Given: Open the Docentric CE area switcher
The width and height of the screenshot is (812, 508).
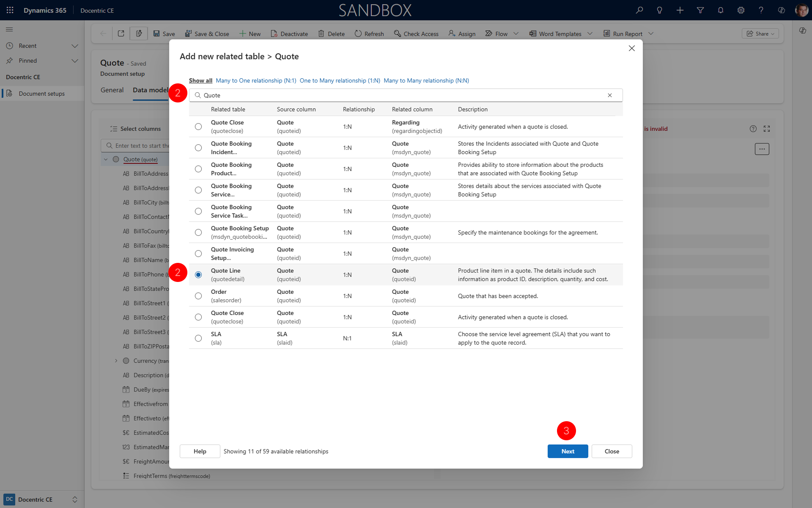Looking at the screenshot, I should point(41,500).
